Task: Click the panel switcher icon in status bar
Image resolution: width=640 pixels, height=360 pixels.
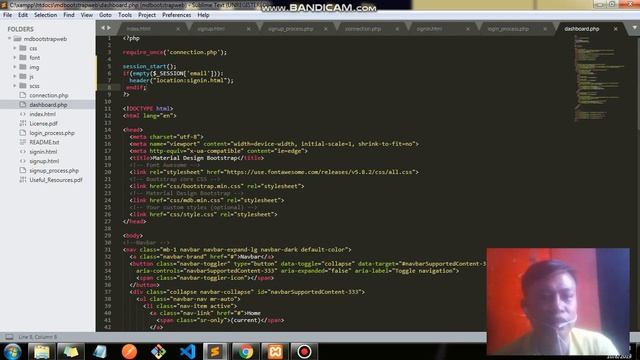Action: (9, 337)
